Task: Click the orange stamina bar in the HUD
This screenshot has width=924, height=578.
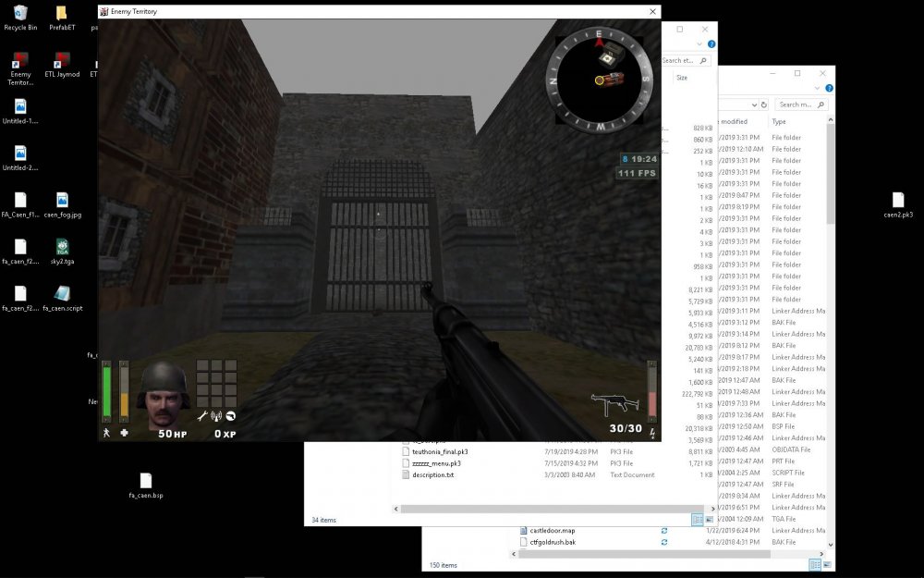Action: click(125, 391)
